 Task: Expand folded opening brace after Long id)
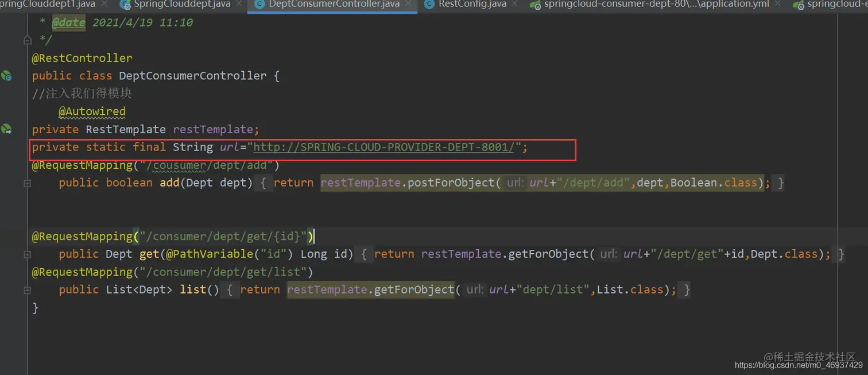365,254
